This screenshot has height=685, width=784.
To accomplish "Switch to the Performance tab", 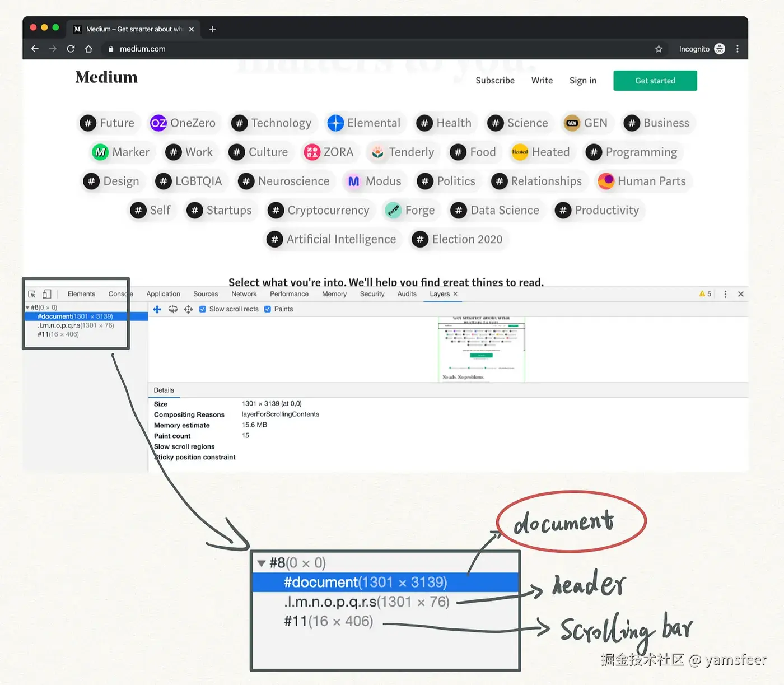I will [x=289, y=294].
